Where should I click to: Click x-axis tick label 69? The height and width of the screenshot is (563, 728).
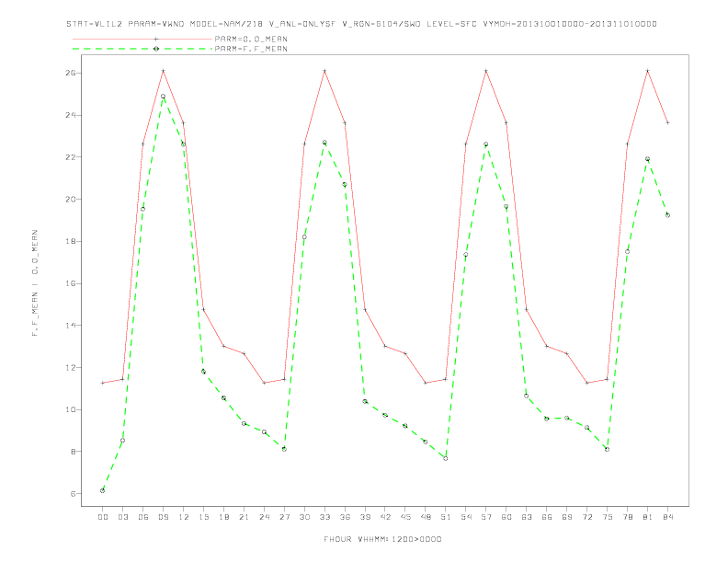(x=567, y=517)
